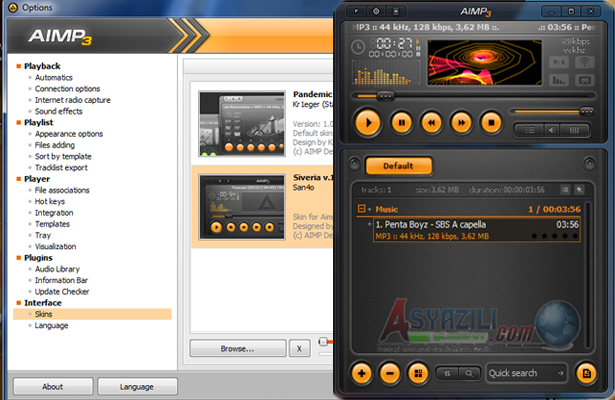Open the Sound effects options page

(x=58, y=111)
